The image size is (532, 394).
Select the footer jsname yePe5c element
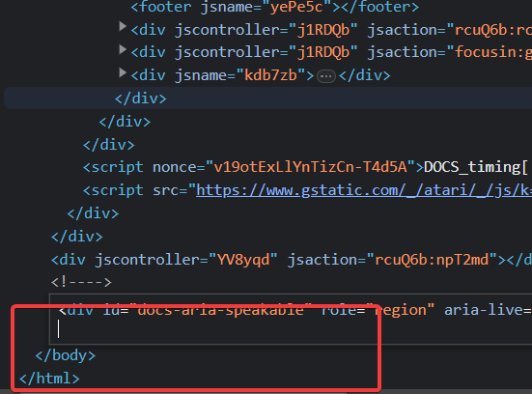click(275, 7)
